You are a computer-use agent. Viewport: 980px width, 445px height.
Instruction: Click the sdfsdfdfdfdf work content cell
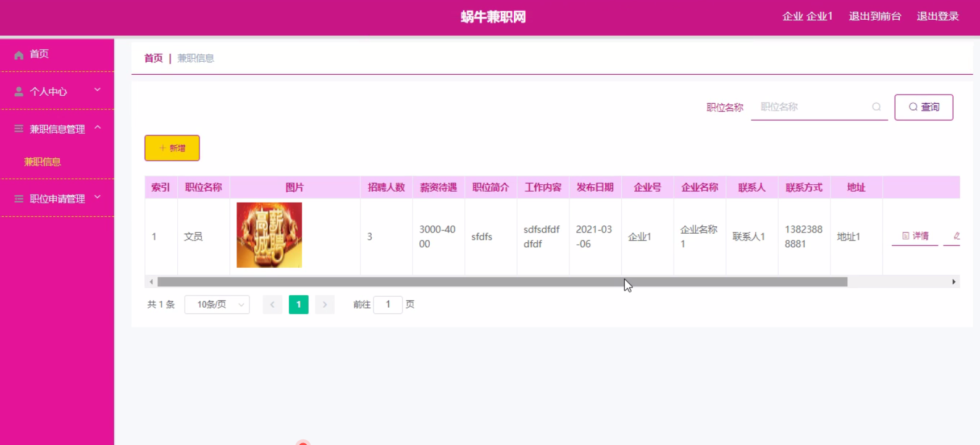[x=542, y=237]
